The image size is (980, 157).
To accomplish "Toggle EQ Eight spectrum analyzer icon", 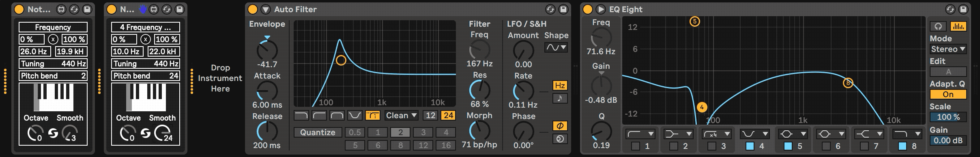I will point(958,26).
